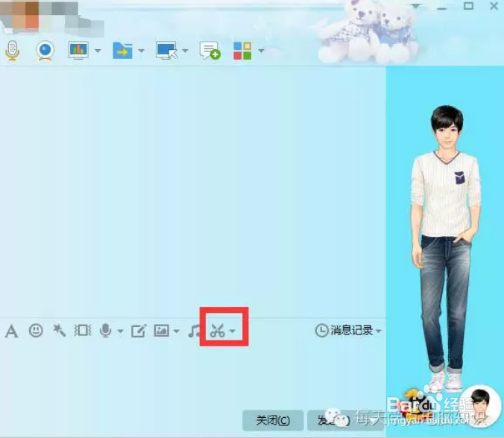The height and width of the screenshot is (438, 504).
Task: Open the title bar dropdown menu triangle
Action: pyautogui.click(x=416, y=7)
